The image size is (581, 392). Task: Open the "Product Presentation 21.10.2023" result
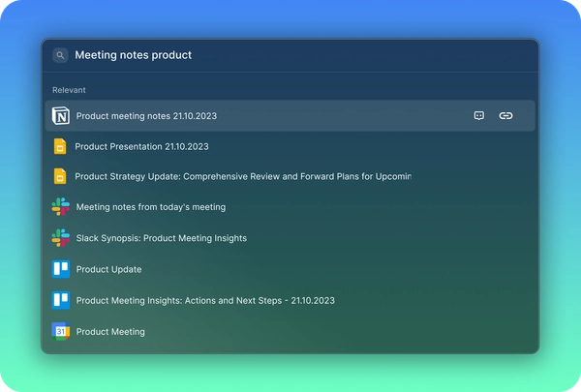(141, 146)
